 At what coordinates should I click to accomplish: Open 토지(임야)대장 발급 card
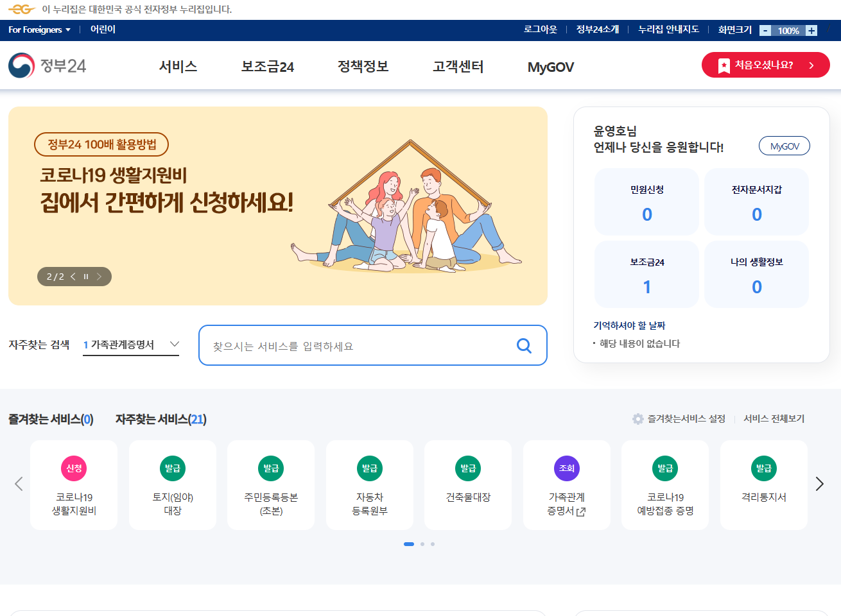(173, 485)
